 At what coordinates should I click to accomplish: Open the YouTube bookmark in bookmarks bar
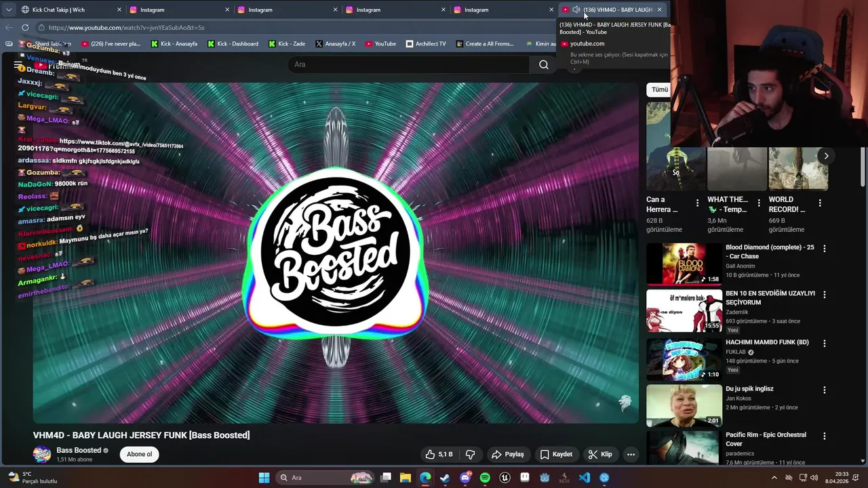point(380,43)
